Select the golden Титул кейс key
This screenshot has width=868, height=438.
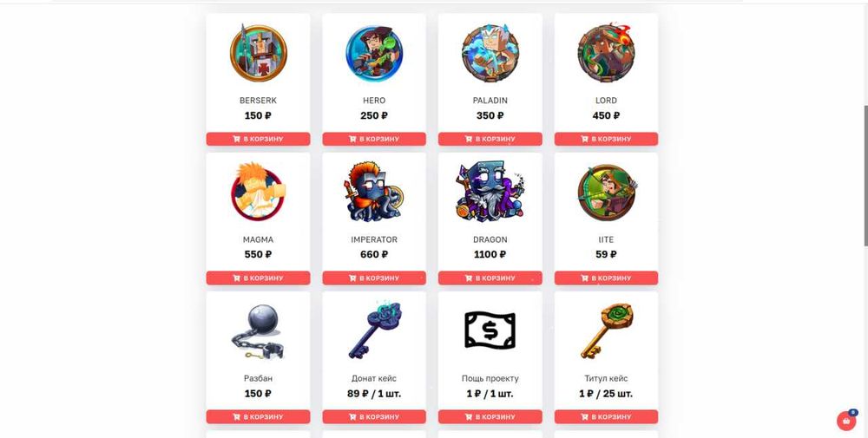coord(606,331)
